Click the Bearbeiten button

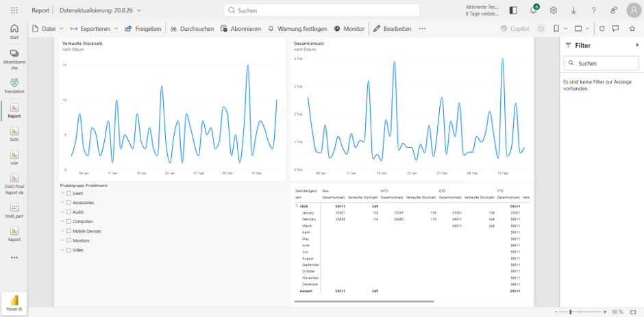tap(393, 29)
